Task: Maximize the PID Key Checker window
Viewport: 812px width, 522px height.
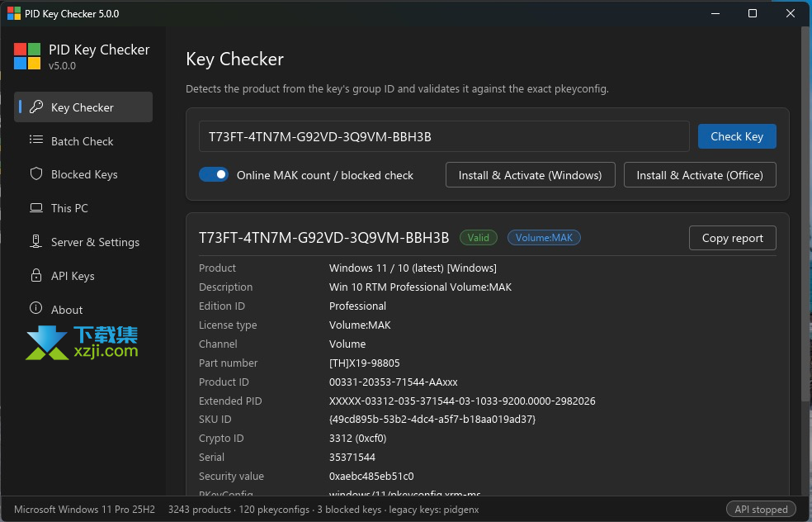Action: pyautogui.click(x=753, y=13)
